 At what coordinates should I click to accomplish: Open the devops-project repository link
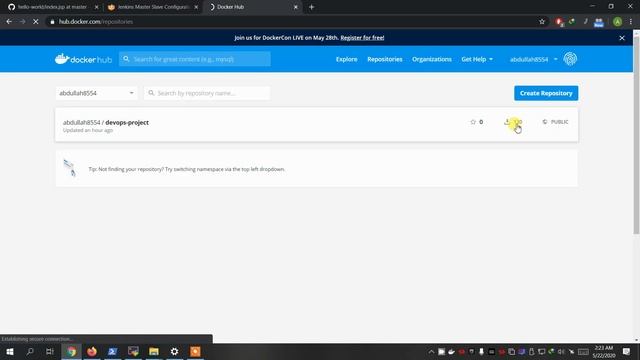[x=127, y=122]
